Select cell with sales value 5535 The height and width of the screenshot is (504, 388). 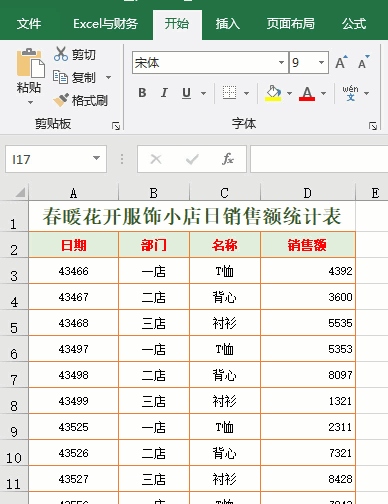tap(308, 323)
